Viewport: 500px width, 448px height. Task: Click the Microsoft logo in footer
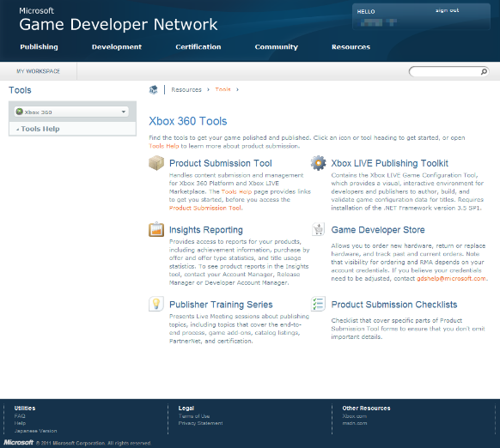point(19,442)
